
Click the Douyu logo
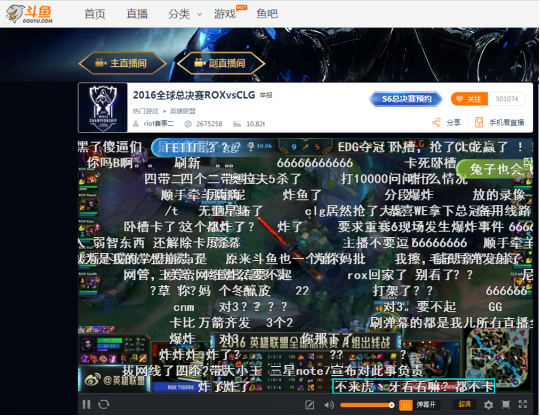tap(29, 14)
